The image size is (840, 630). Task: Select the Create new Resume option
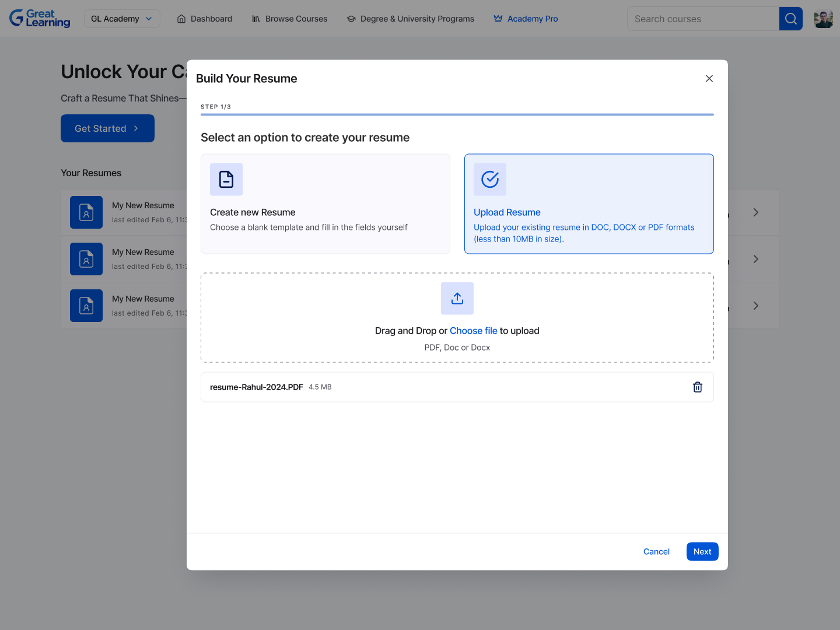325,204
